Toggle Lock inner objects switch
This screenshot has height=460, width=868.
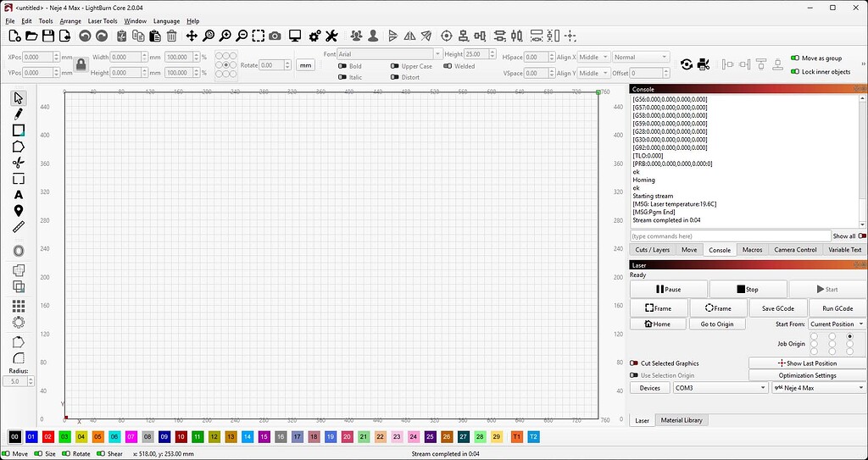[795, 72]
